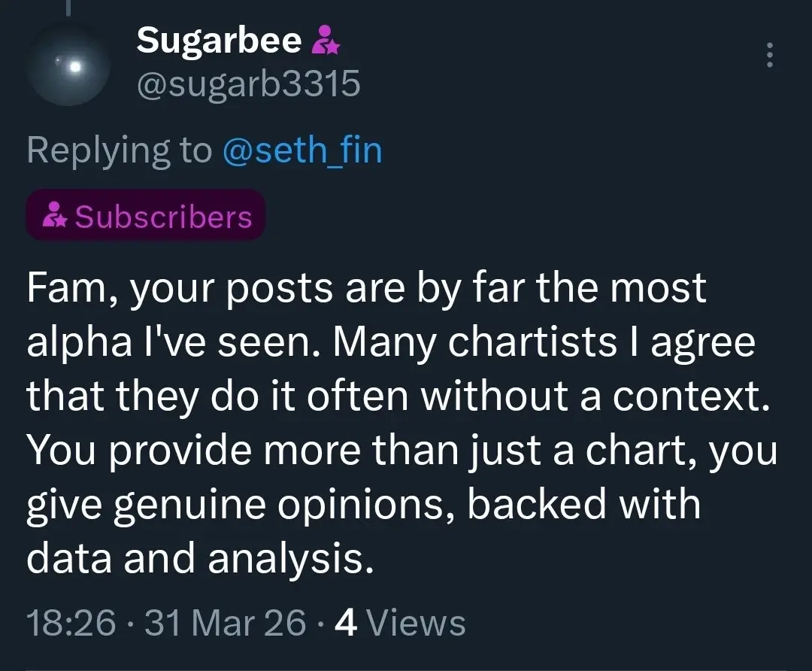The height and width of the screenshot is (671, 812).
Task: Click the 'Replying to' text
Action: click(x=120, y=151)
